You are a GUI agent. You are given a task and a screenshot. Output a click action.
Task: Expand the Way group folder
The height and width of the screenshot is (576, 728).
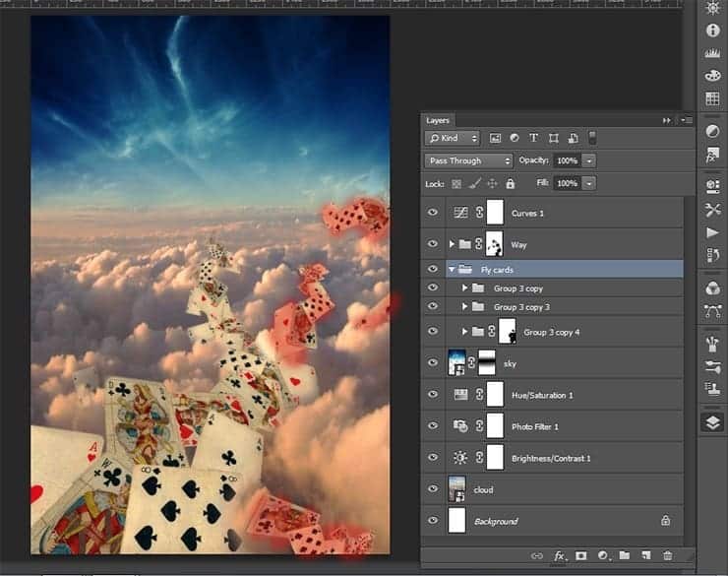[452, 244]
